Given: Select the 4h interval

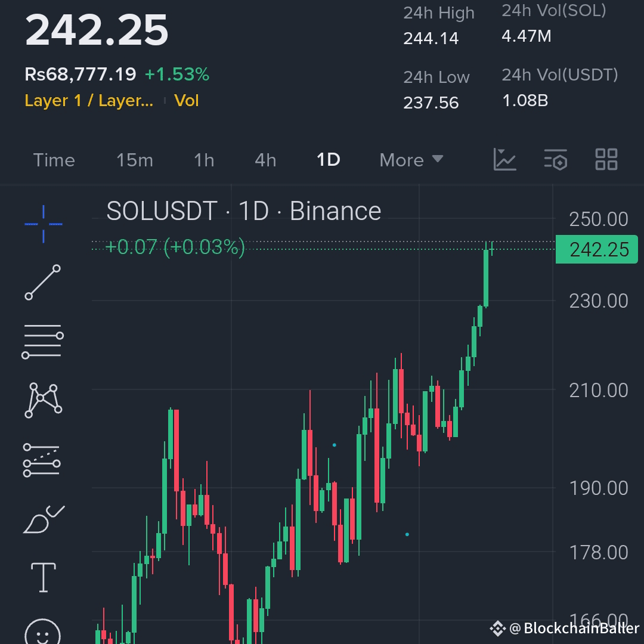Looking at the screenshot, I should click(x=265, y=160).
